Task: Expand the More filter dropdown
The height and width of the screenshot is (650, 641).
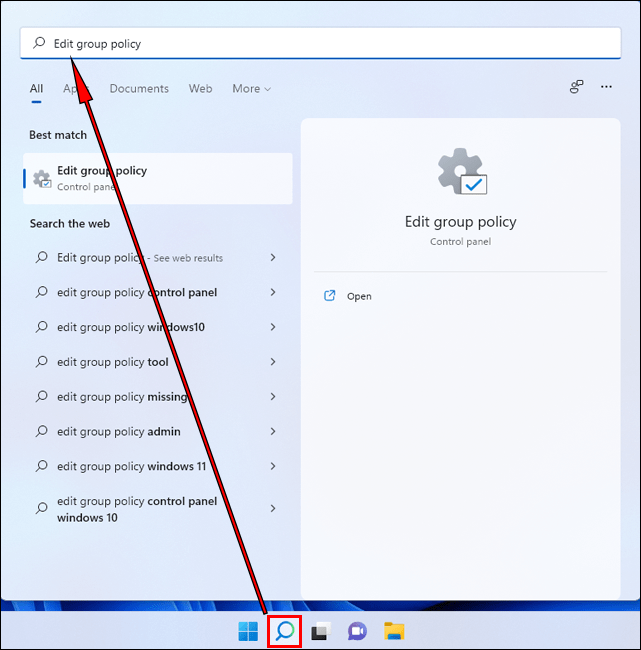Action: click(x=252, y=89)
